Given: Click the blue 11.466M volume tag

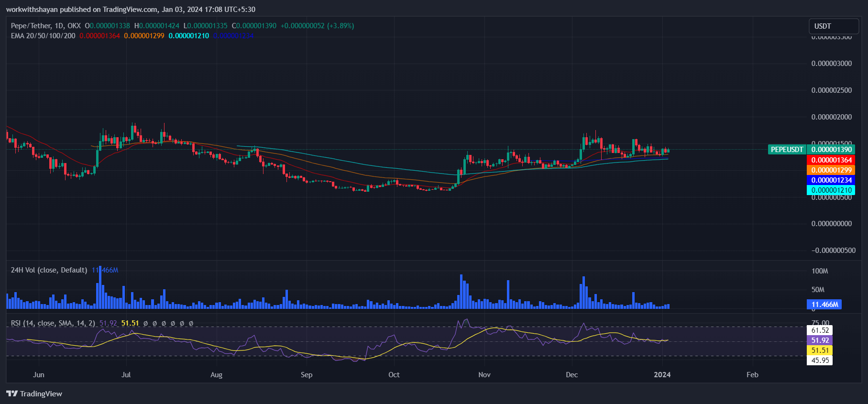Looking at the screenshot, I should click(x=824, y=305).
